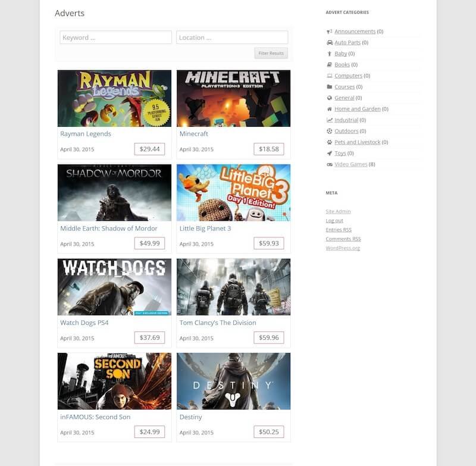The image size is (476, 466).
Task: Open the Rayman Legends cover image
Action: pos(114,98)
